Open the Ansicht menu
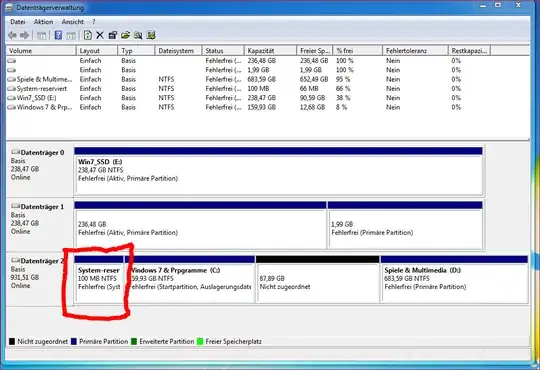The width and height of the screenshot is (540, 370). click(73, 22)
